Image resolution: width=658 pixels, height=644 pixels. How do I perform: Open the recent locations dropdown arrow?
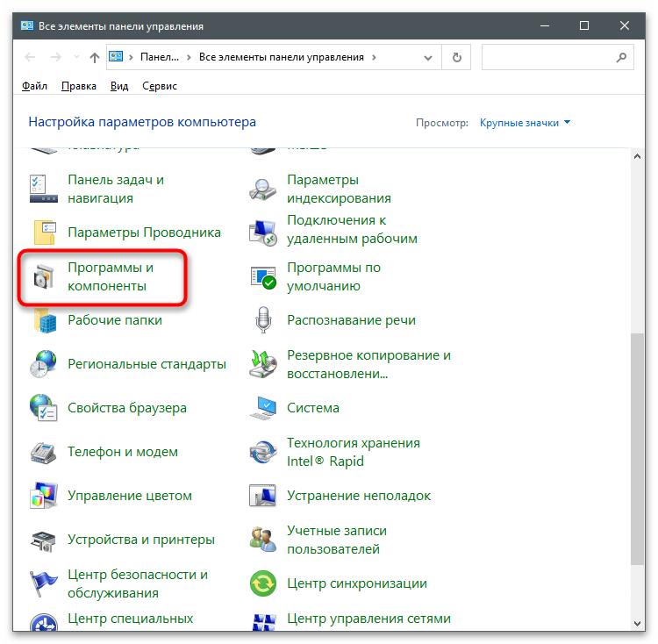(76, 57)
